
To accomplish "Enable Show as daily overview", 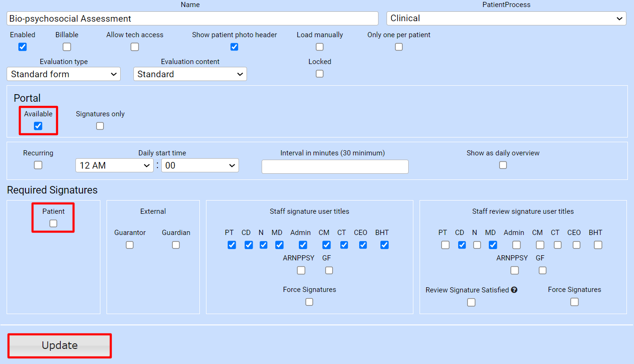I will point(503,165).
